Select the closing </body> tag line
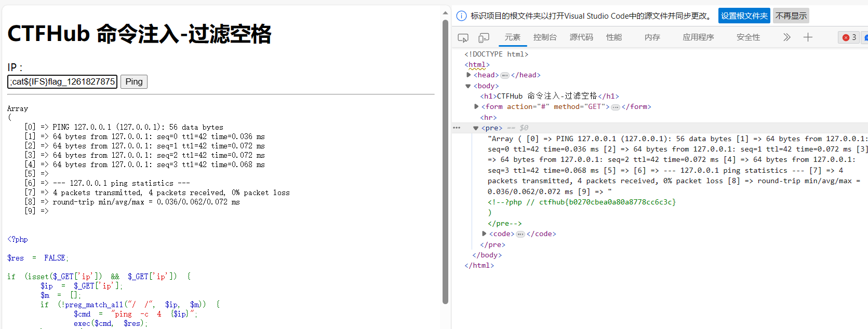Viewport: 868px width, 329px height. (487, 255)
